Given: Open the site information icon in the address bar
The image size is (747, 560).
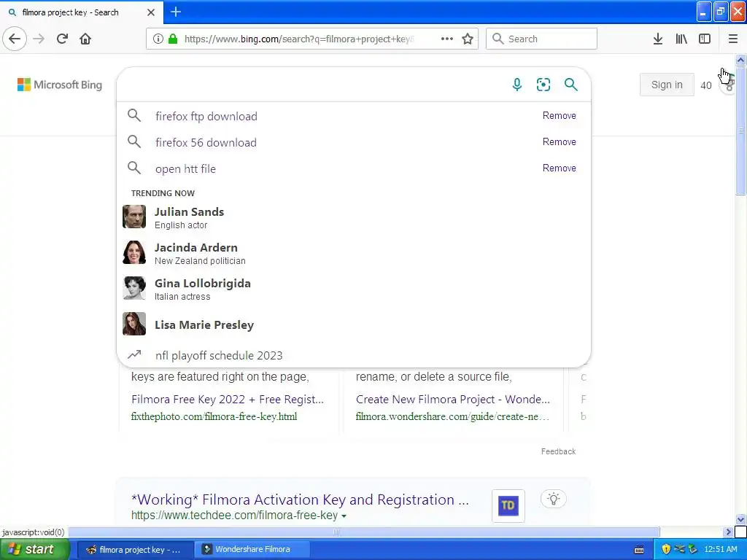Looking at the screenshot, I should pyautogui.click(x=158, y=39).
